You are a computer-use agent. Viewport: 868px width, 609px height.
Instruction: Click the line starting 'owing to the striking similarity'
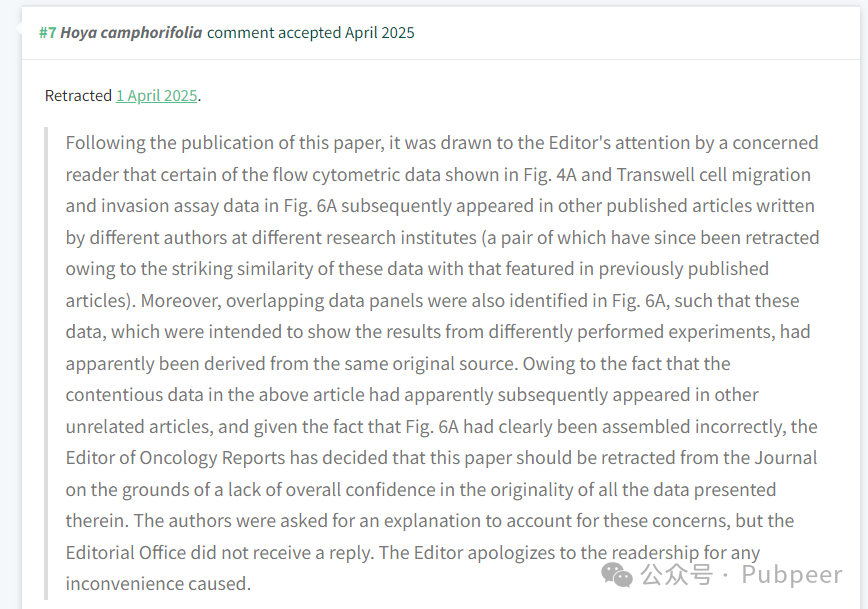pyautogui.click(x=417, y=269)
